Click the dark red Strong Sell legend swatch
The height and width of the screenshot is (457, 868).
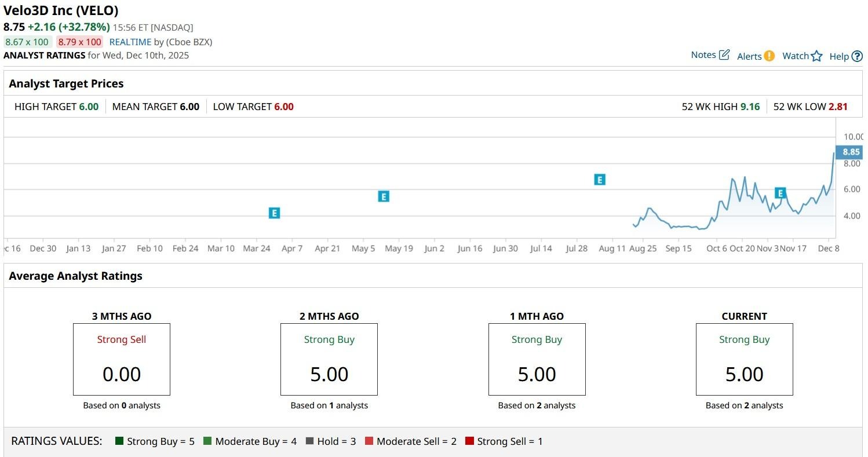click(x=469, y=441)
